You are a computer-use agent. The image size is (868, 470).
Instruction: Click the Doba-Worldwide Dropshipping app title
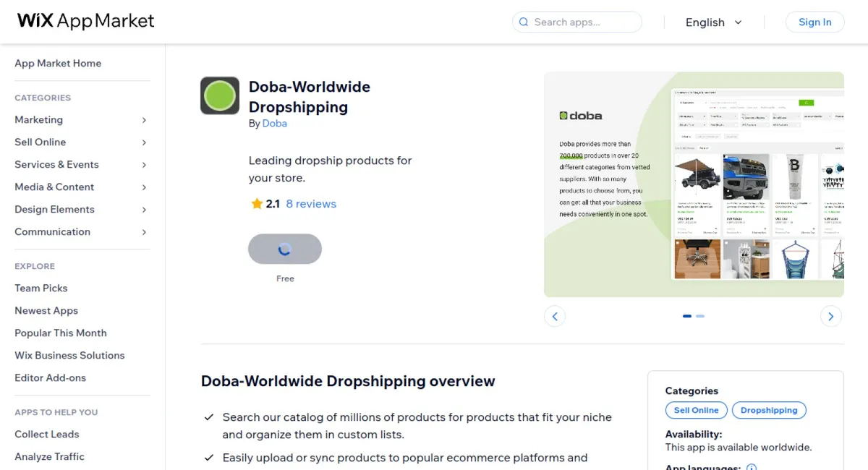310,97
